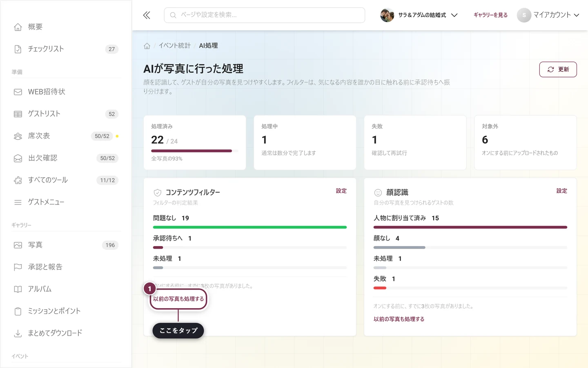Viewport: 588px width, 368px height.
Task: Select ミッションとポイント in sidebar
Action: [x=66, y=312]
